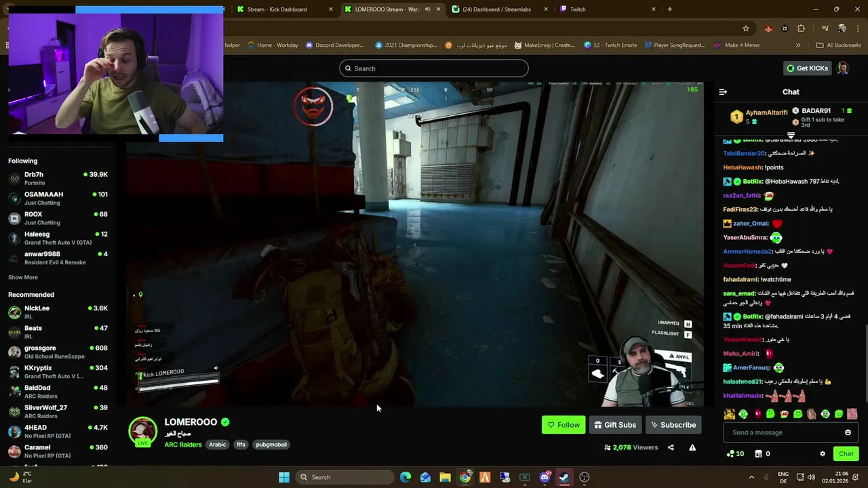Open Drb7h channel in Following
This screenshot has width=868, height=488.
pos(58,178)
